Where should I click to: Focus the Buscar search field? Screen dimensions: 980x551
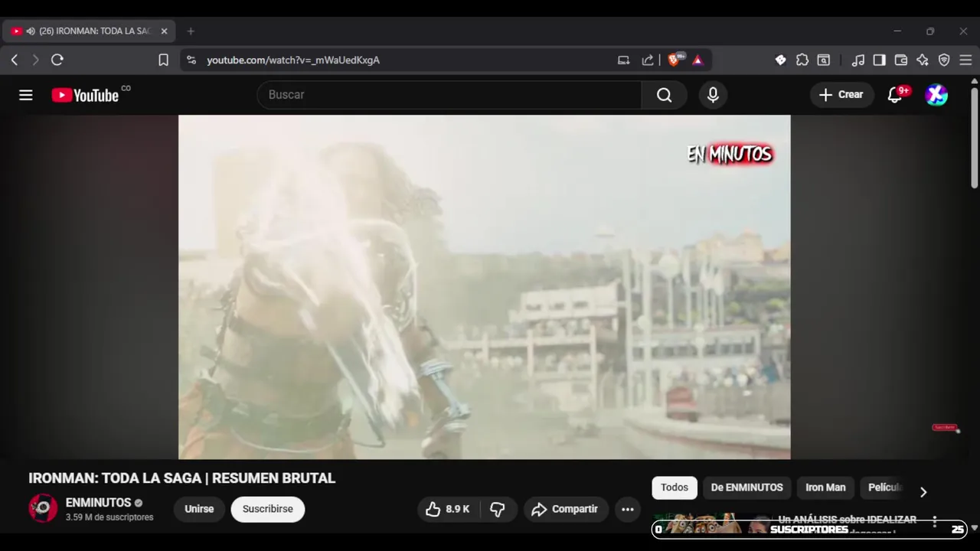coord(449,95)
